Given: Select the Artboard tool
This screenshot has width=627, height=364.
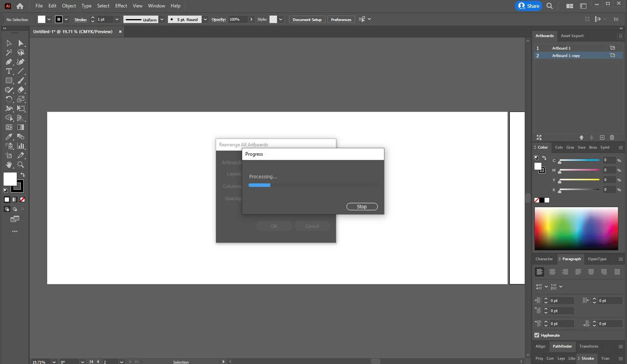Looking at the screenshot, I should pyautogui.click(x=9, y=156).
